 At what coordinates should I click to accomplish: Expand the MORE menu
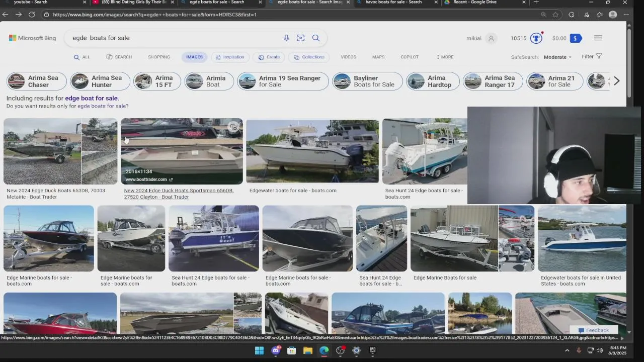coord(445,57)
